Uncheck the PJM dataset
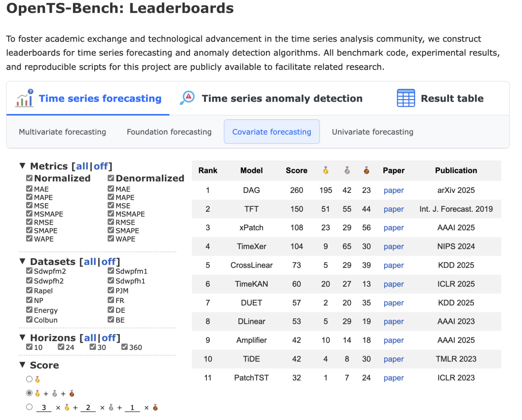Viewport: 522px width, 420px height. coord(111,290)
